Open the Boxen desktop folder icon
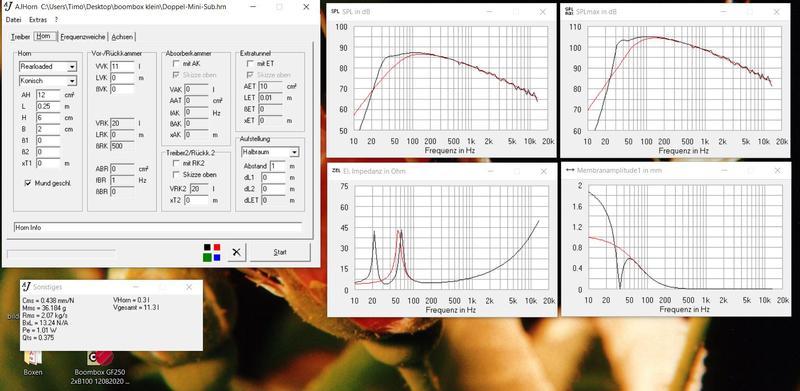This screenshot has width=800, height=391. point(33,359)
